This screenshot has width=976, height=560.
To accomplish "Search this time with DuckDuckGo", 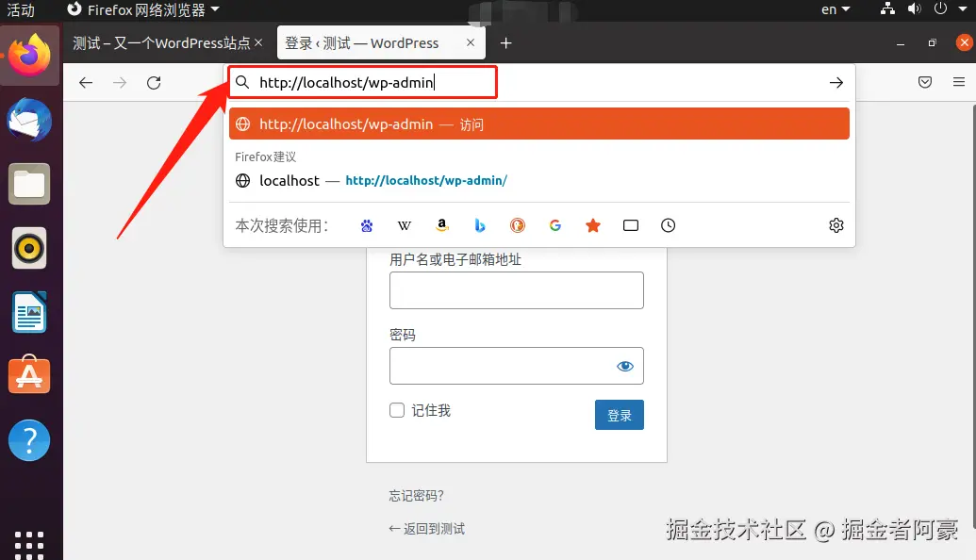I will coord(518,225).
